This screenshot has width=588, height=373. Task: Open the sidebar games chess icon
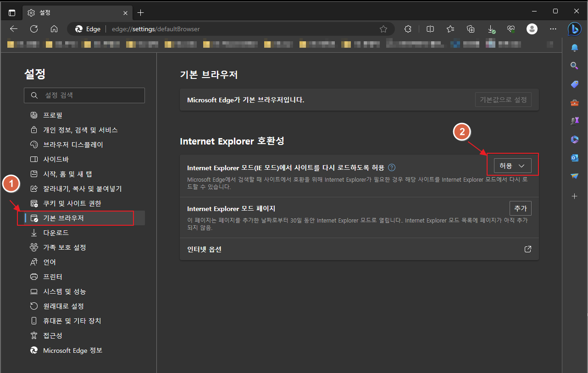(574, 121)
